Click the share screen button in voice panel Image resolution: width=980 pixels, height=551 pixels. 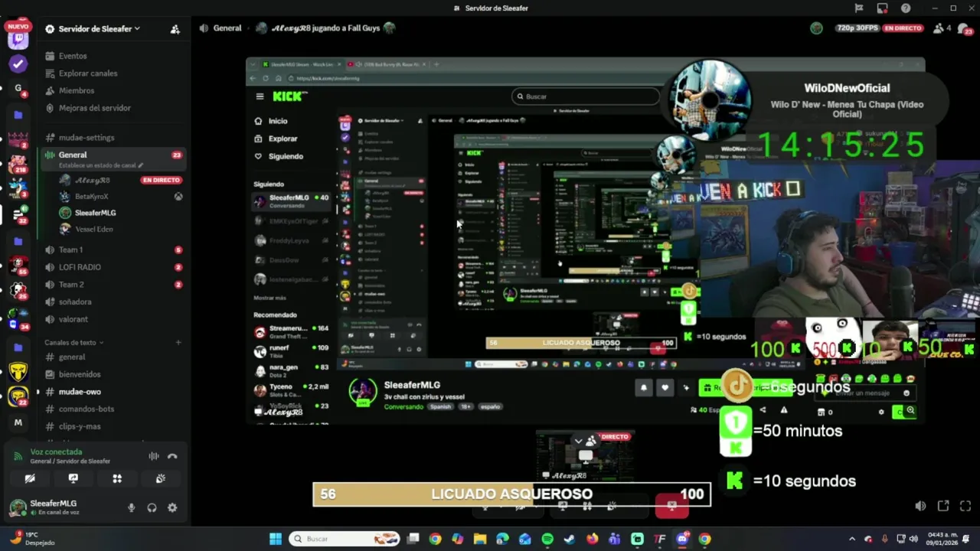pyautogui.click(x=73, y=478)
